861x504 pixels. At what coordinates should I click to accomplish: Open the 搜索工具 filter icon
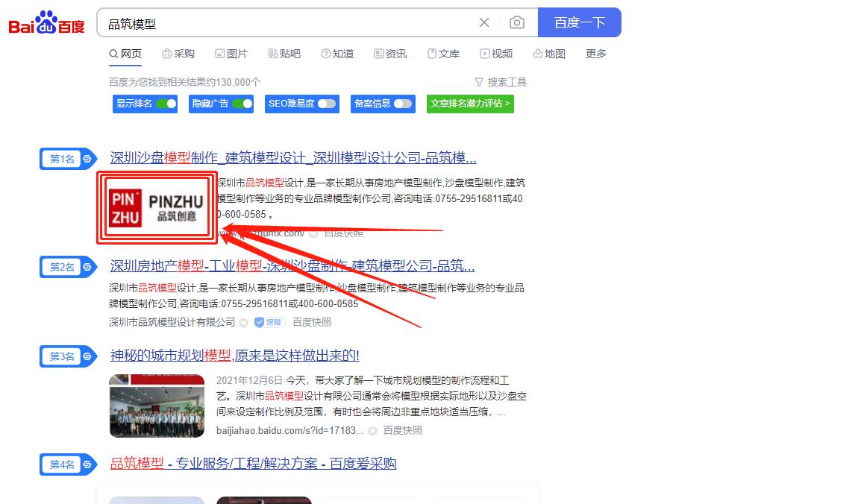click(x=479, y=82)
